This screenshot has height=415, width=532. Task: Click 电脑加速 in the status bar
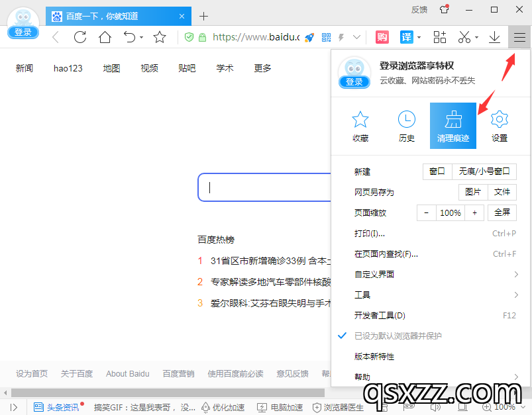pyautogui.click(x=280, y=407)
